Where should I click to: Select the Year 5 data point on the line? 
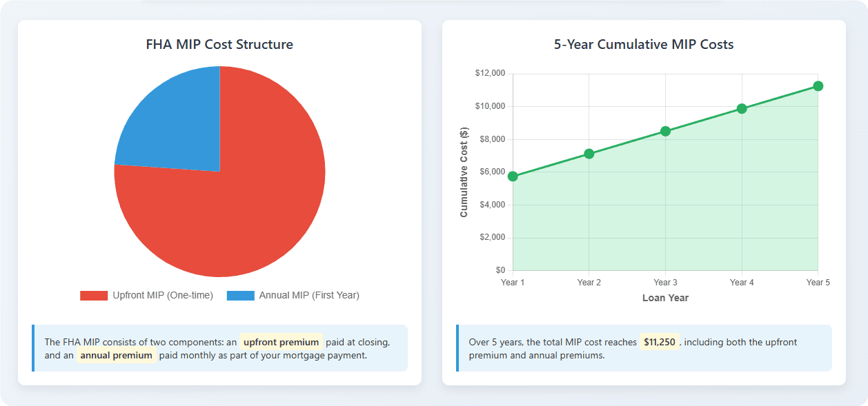(x=818, y=86)
